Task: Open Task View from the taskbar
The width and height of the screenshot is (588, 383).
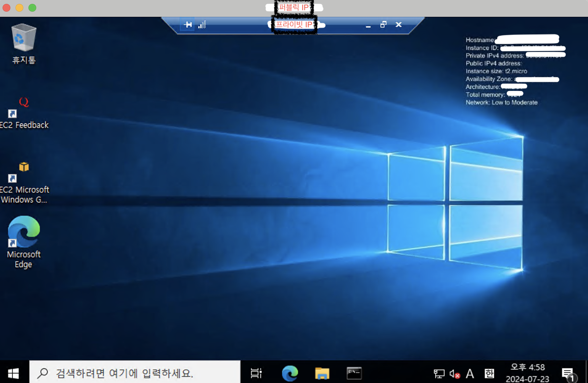Action: click(x=256, y=373)
